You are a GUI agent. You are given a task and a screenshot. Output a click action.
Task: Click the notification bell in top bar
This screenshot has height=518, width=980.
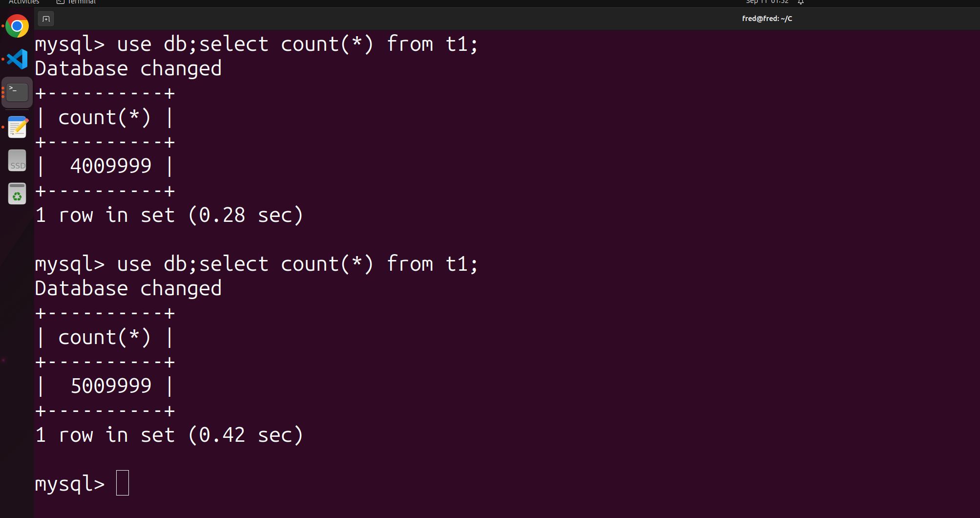click(x=801, y=2)
